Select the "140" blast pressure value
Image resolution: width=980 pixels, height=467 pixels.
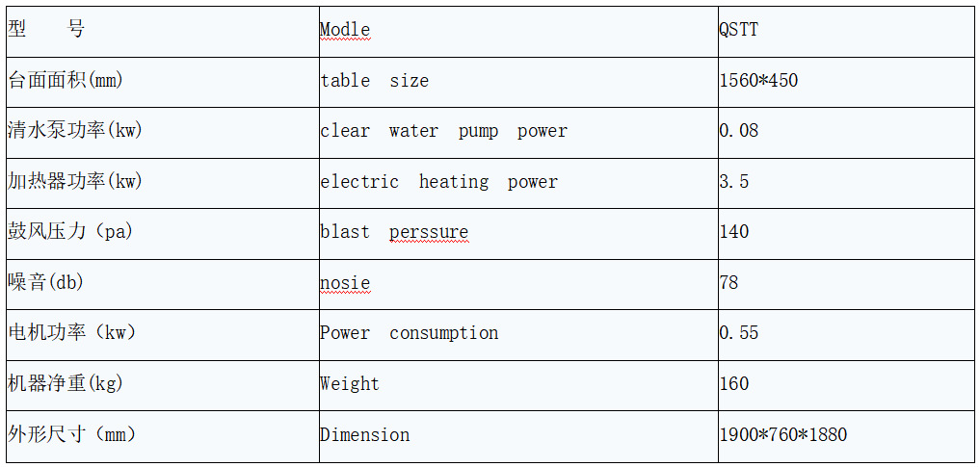(x=734, y=232)
